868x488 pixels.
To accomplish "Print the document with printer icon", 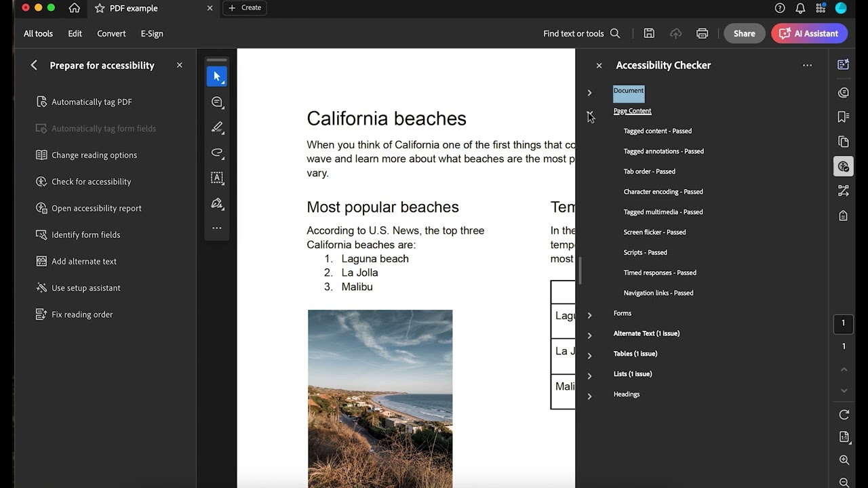I will [x=703, y=33].
